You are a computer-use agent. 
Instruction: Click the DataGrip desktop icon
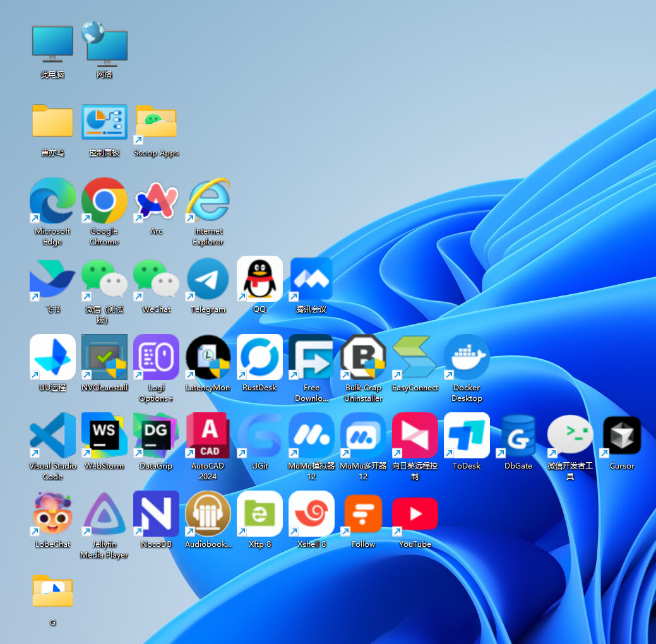(x=156, y=436)
